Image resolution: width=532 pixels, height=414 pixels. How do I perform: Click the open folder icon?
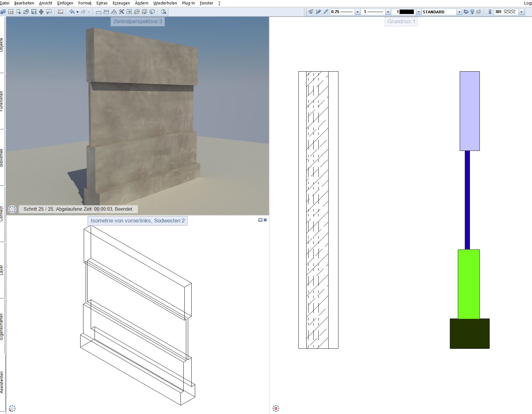[26, 12]
